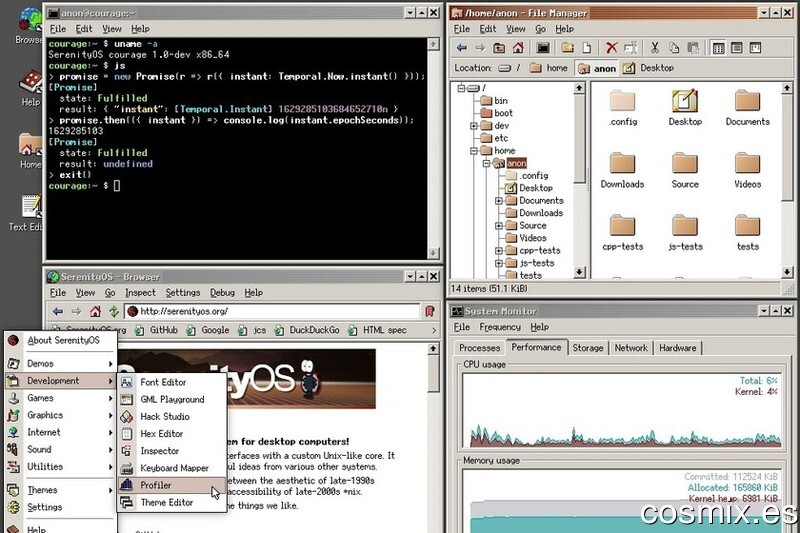Click the red delete icon in File Manager

coord(611,48)
